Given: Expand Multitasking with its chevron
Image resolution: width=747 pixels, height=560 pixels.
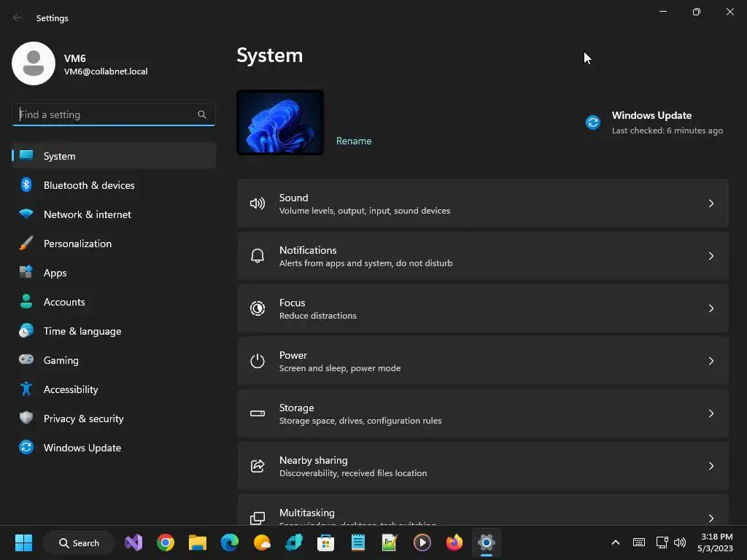Looking at the screenshot, I should coord(711,518).
